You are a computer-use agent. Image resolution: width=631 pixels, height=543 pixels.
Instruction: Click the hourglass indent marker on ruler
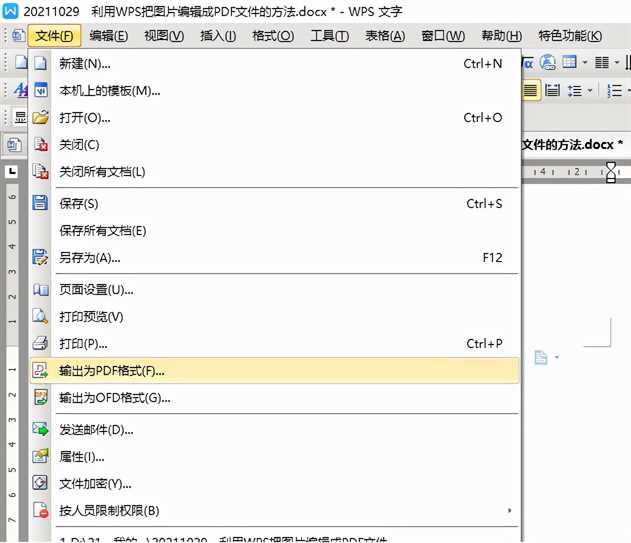[x=611, y=172]
